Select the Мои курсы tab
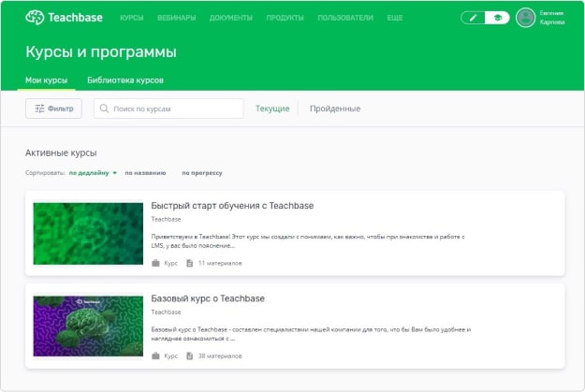This screenshot has height=392, width=585. [46, 80]
